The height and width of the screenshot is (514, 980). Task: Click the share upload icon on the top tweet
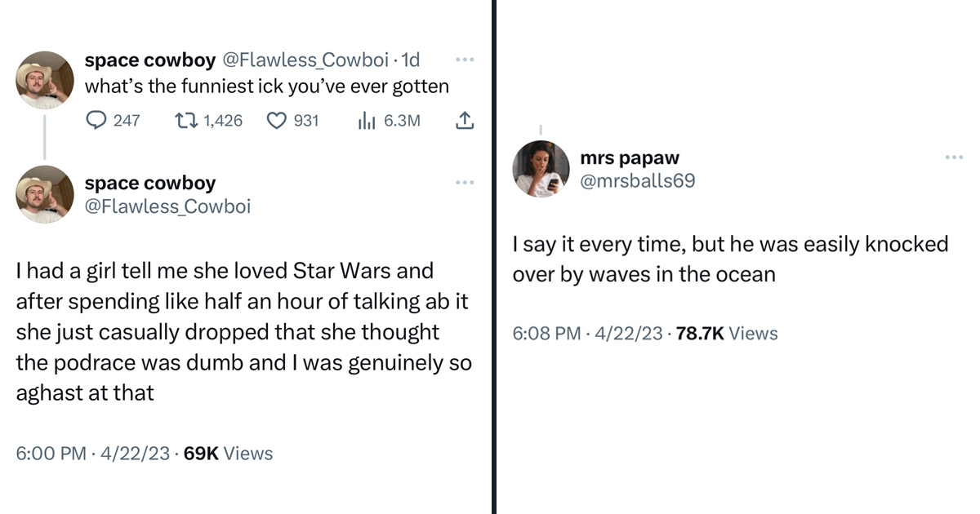pyautogui.click(x=464, y=119)
